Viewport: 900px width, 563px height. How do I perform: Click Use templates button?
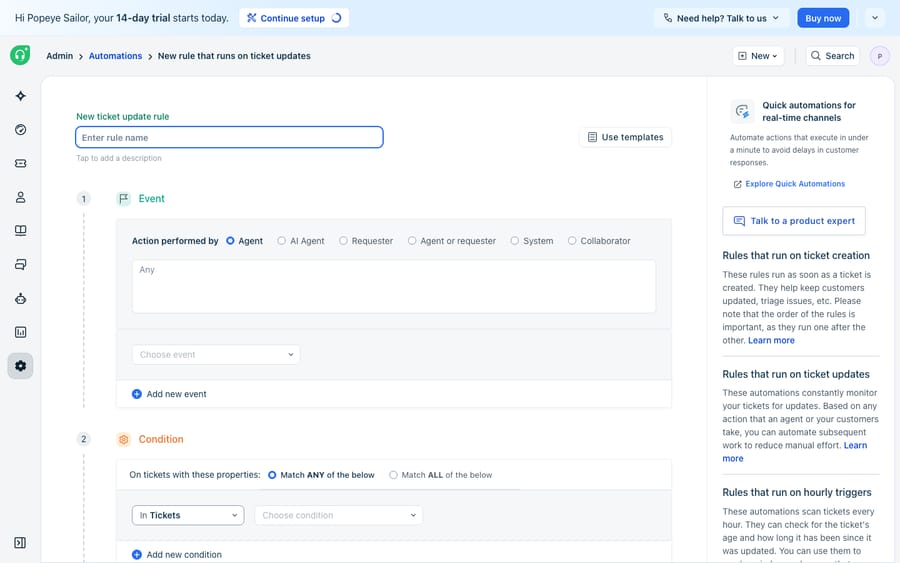(625, 137)
